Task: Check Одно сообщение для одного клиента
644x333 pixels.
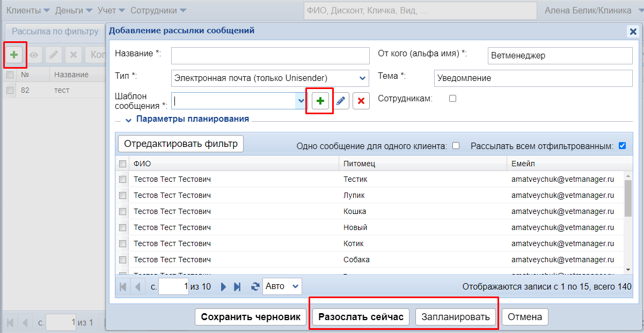Action: tap(456, 145)
